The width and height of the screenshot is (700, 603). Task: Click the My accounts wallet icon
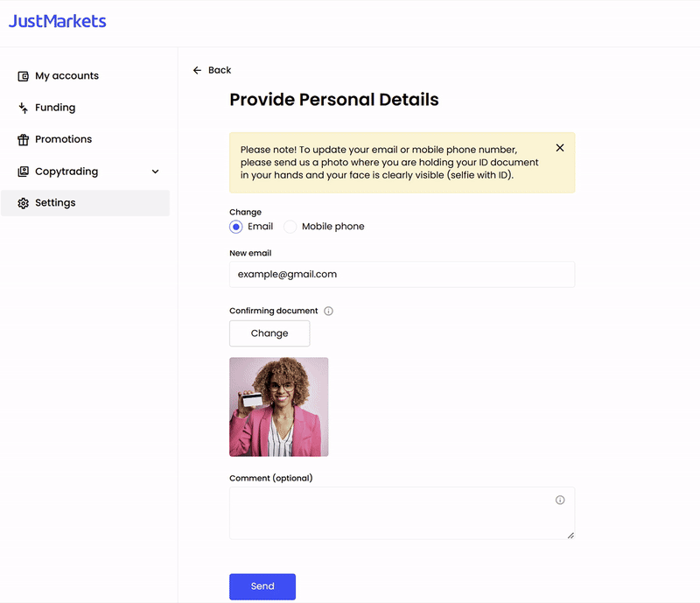pyautogui.click(x=24, y=76)
